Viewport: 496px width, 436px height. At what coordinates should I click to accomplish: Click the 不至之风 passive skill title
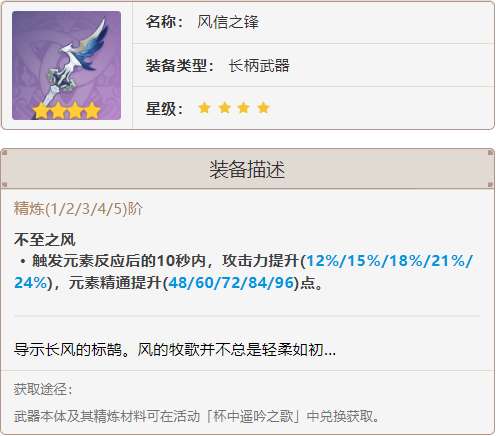(45, 240)
